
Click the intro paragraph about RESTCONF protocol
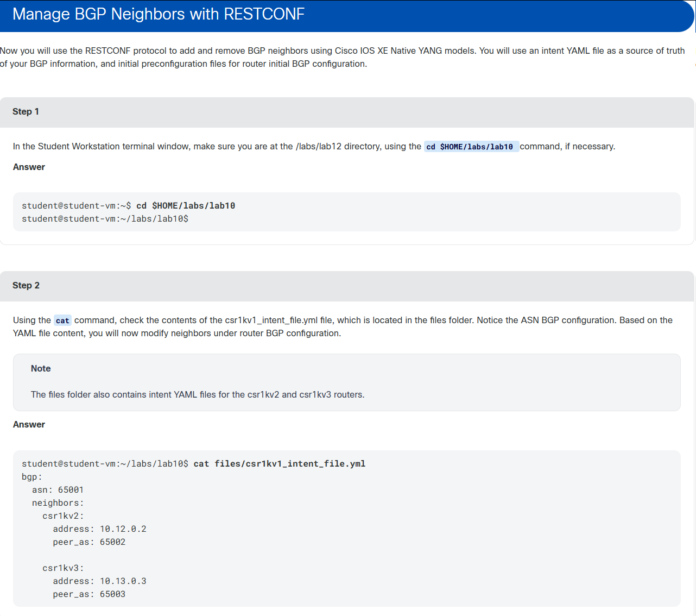pos(343,57)
